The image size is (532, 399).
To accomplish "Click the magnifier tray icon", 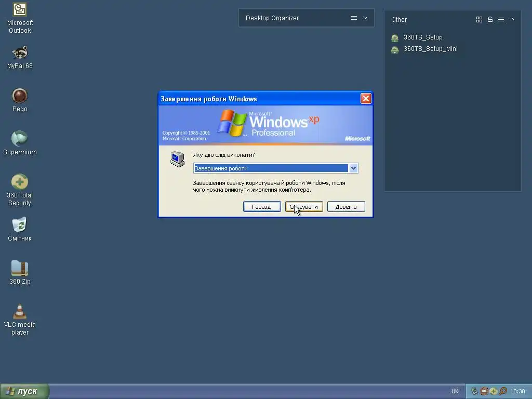I will click(503, 391).
